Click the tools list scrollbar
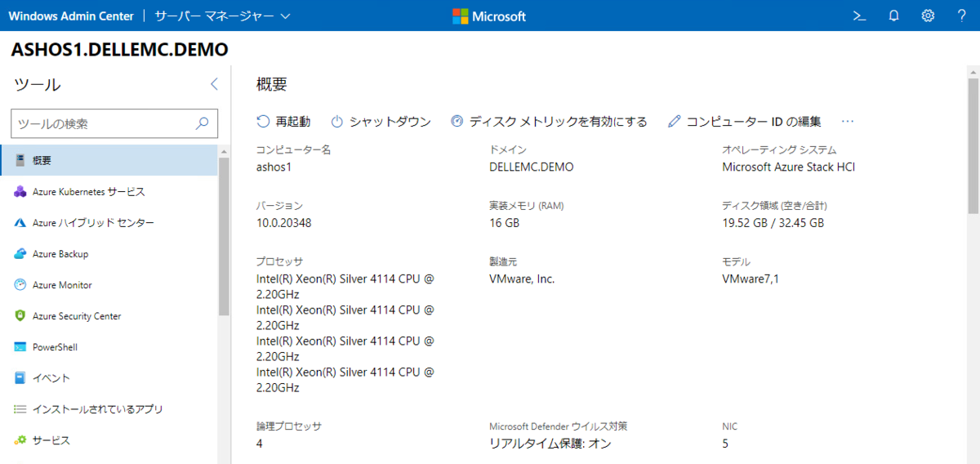This screenshot has width=980, height=464. [224, 237]
